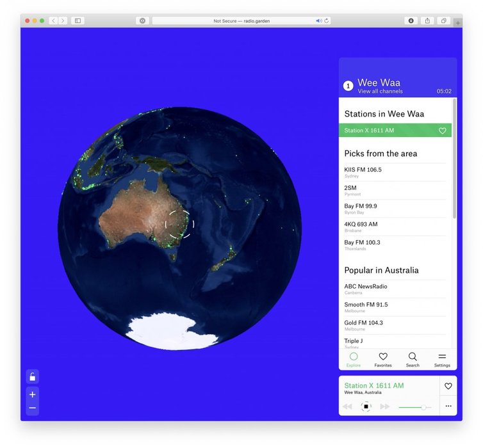
Task: Click the dashed circle locator over Australia
Action: 179,224
